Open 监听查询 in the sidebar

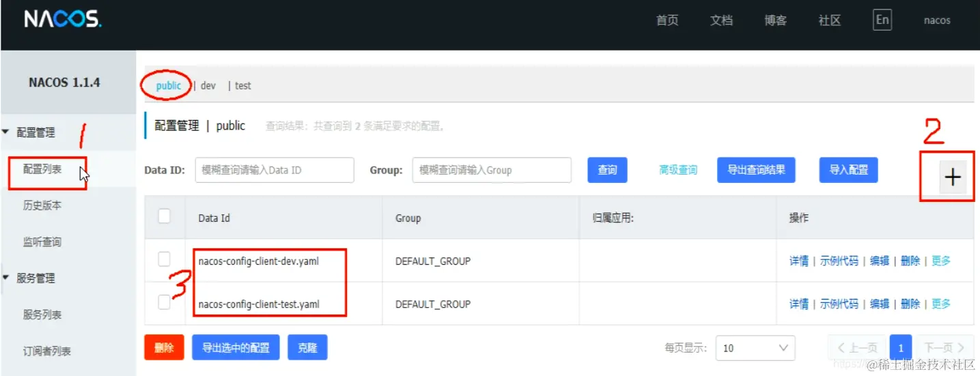42,242
